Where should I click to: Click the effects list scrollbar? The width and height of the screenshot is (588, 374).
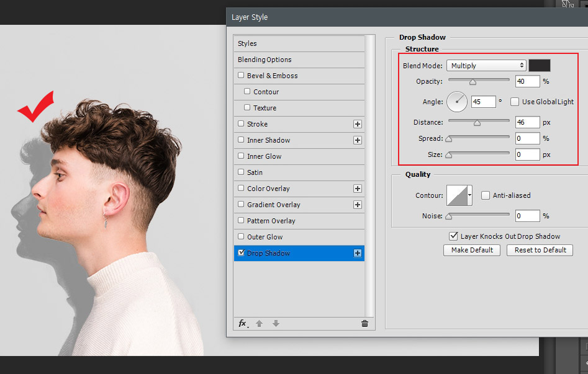(369, 176)
